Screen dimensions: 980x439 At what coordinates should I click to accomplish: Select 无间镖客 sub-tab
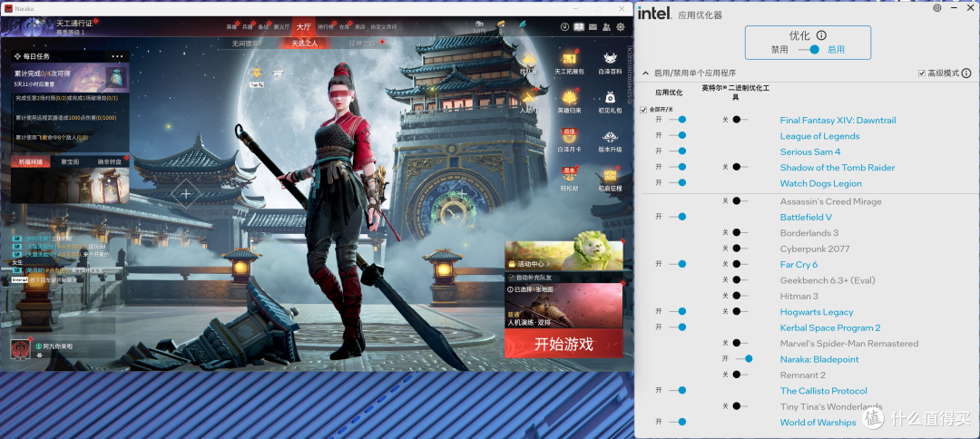(x=245, y=44)
